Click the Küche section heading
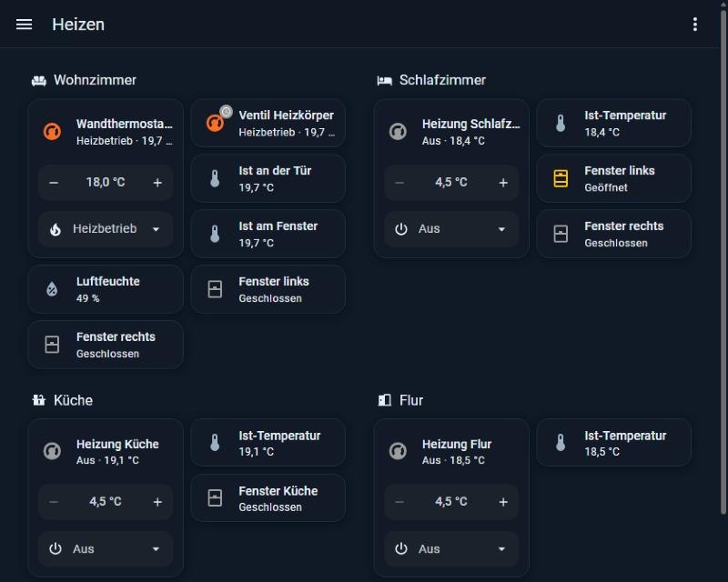The image size is (728, 582). click(x=73, y=400)
